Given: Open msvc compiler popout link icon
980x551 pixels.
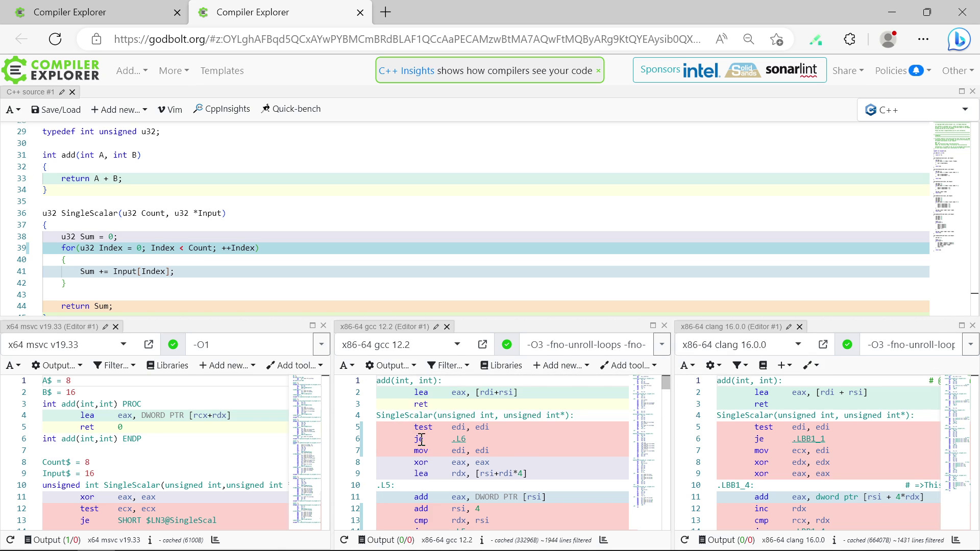Looking at the screenshot, I should click(x=149, y=344).
